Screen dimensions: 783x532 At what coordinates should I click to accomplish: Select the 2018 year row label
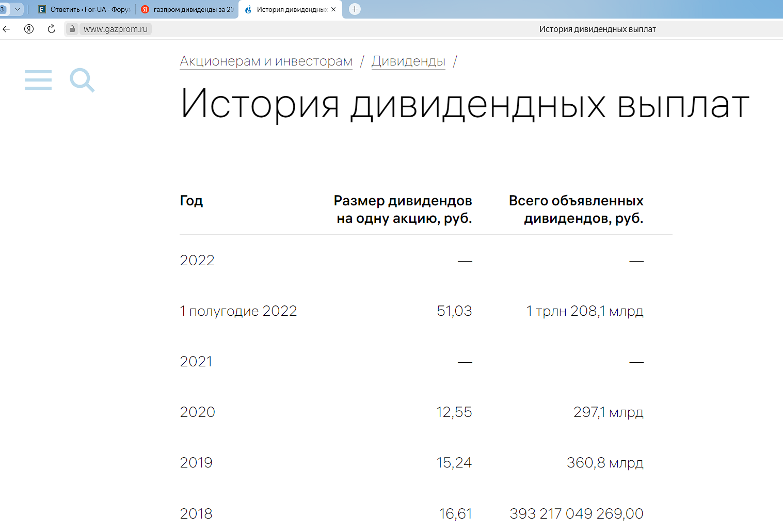196,513
